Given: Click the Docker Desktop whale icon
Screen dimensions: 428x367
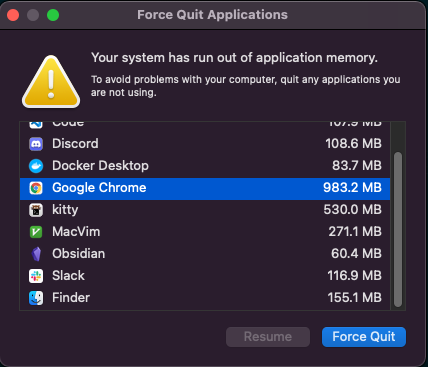Looking at the screenshot, I should [36, 166].
